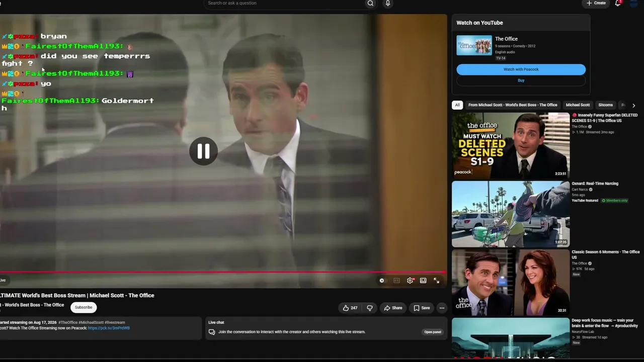
Task: Watch with Peacock
Action: click(x=521, y=69)
